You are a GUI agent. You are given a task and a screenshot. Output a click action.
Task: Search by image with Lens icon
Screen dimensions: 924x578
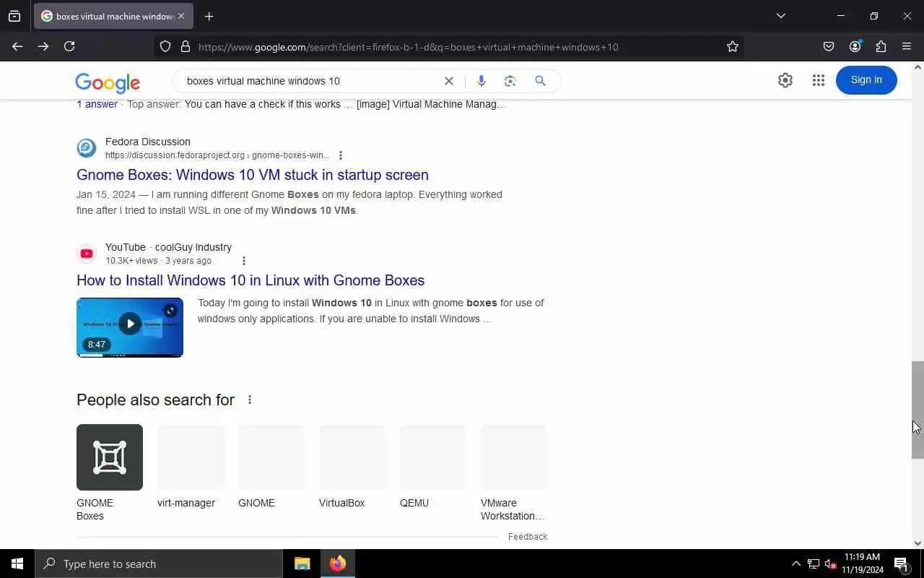[x=510, y=81]
